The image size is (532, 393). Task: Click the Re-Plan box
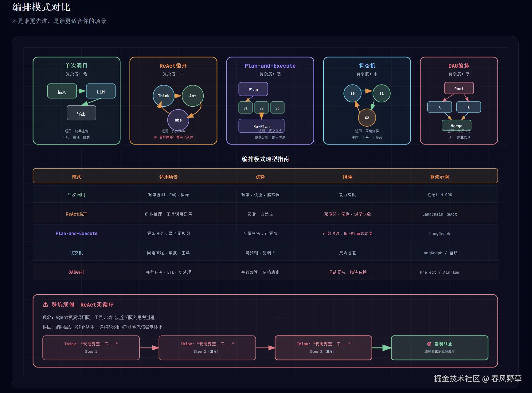(261, 126)
